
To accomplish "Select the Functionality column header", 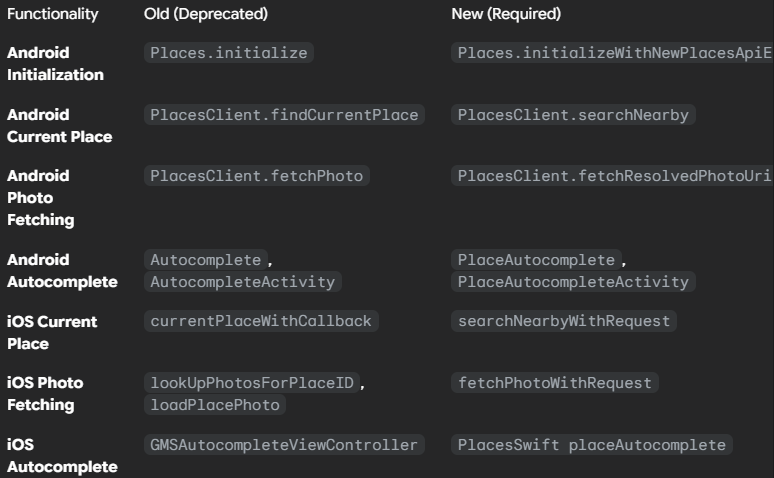I will pyautogui.click(x=53, y=15).
